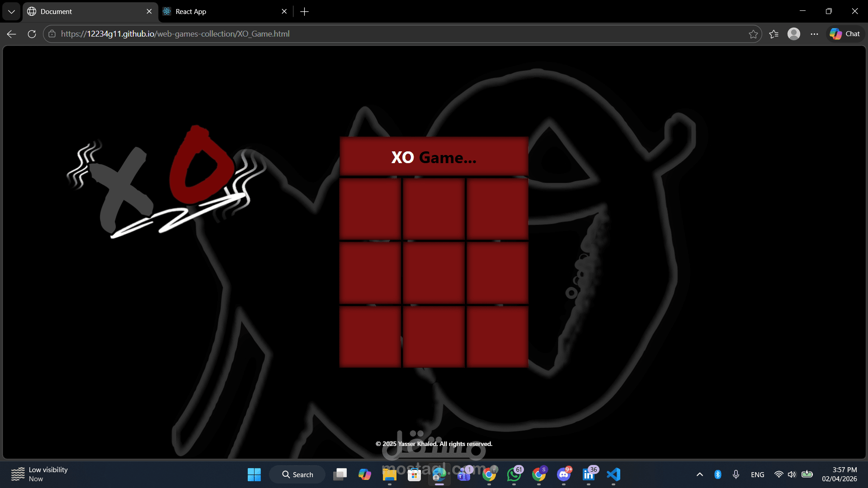Select the Document tab
Viewport: 868px width, 488px height.
(x=86, y=12)
